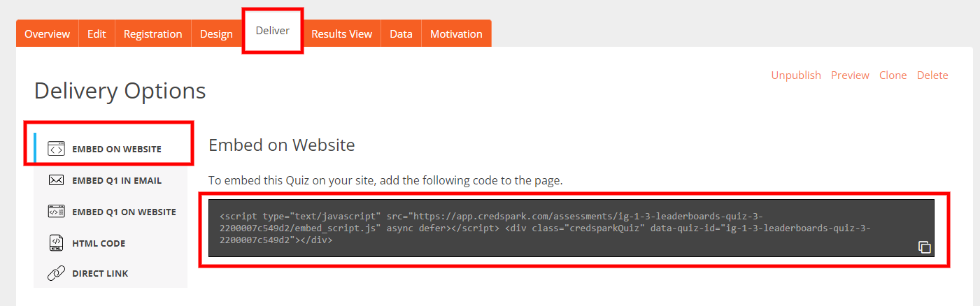980x306 pixels.
Task: Open the Overview tab
Action: coord(48,34)
